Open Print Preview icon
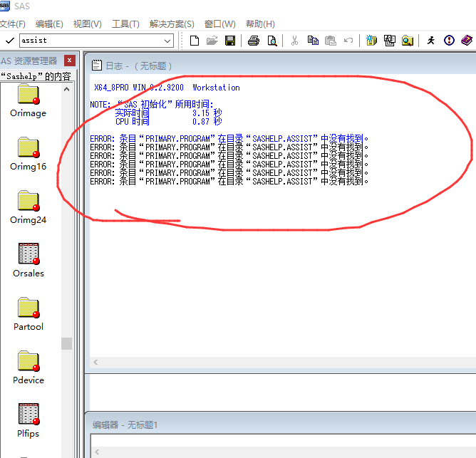Image resolution: width=476 pixels, height=458 pixels. pyautogui.click(x=272, y=41)
